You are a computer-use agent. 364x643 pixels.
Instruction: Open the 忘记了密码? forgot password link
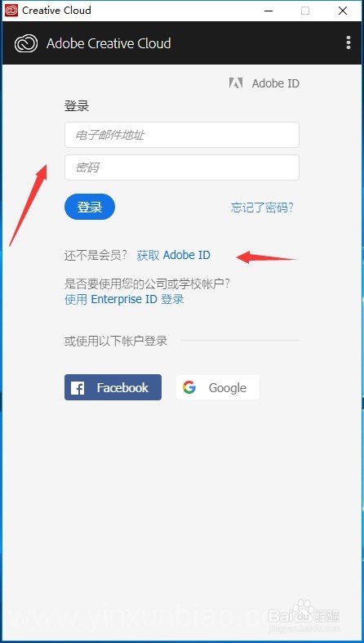[263, 208]
